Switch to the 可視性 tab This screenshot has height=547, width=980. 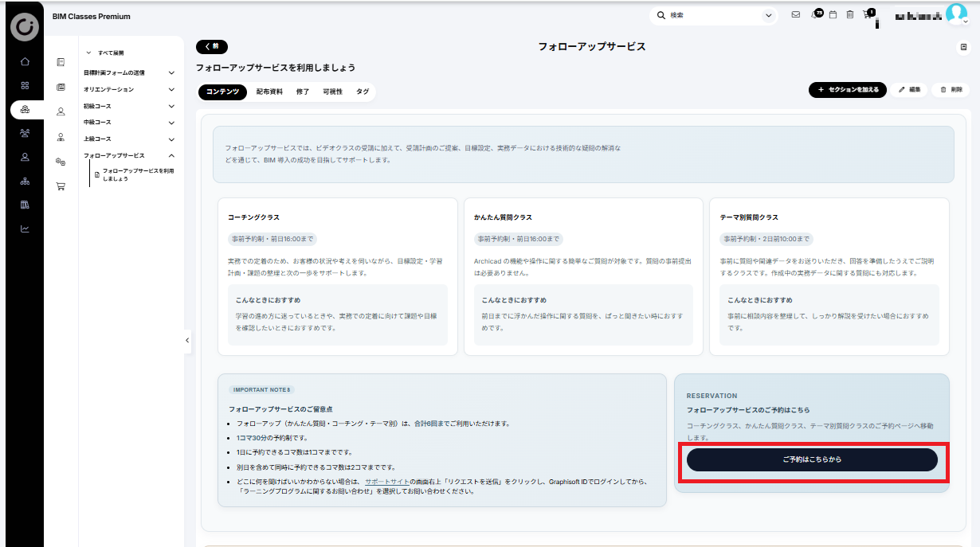click(x=332, y=92)
